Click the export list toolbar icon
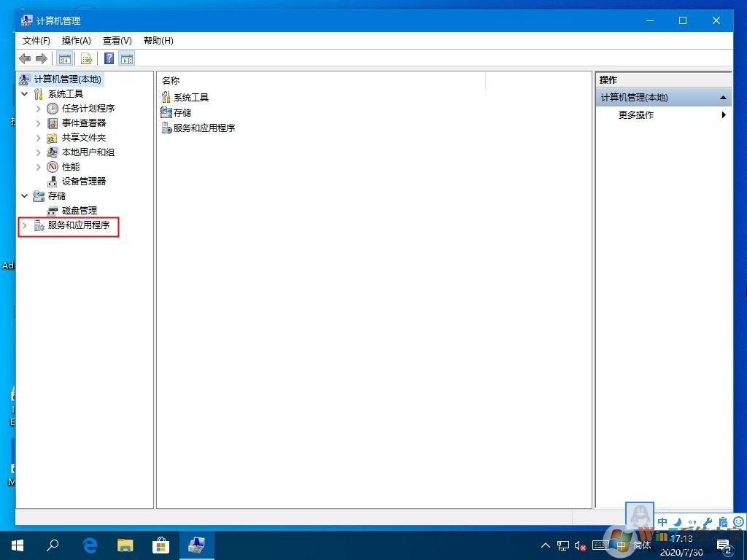 (x=86, y=58)
